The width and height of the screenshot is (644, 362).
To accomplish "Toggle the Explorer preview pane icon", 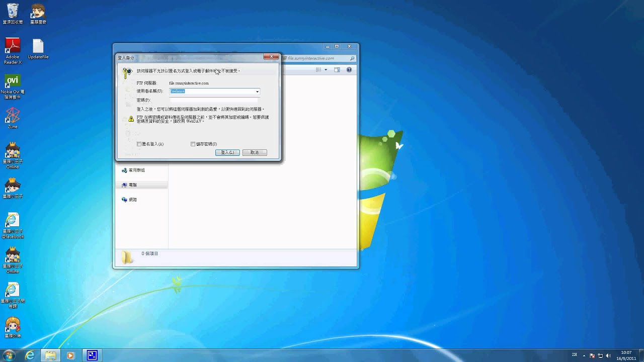I will (337, 70).
